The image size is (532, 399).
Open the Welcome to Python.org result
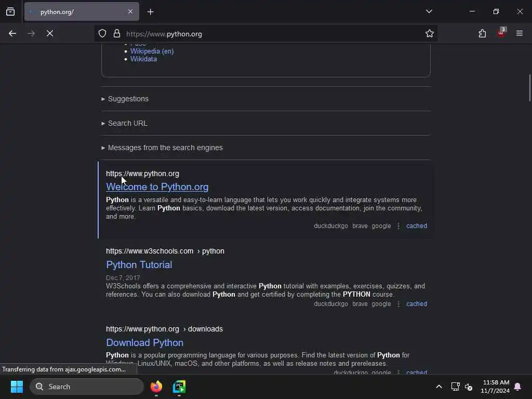coord(157,187)
